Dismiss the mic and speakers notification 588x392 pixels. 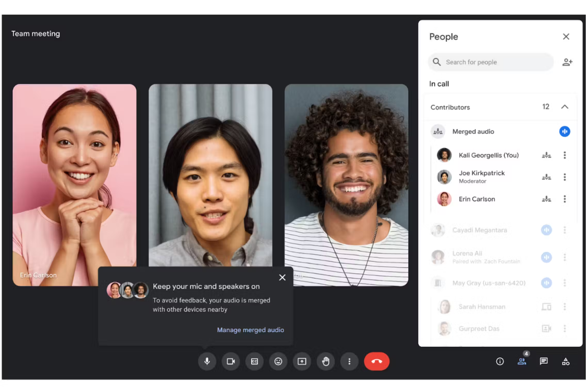(282, 277)
